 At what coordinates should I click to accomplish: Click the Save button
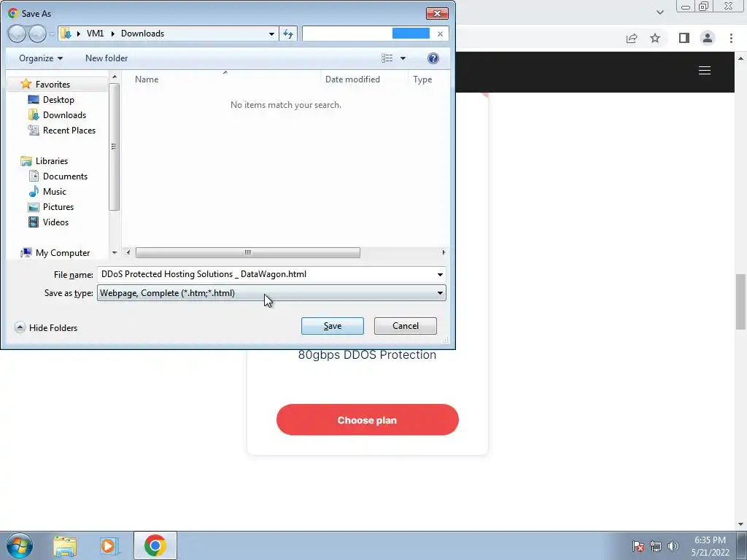(333, 326)
